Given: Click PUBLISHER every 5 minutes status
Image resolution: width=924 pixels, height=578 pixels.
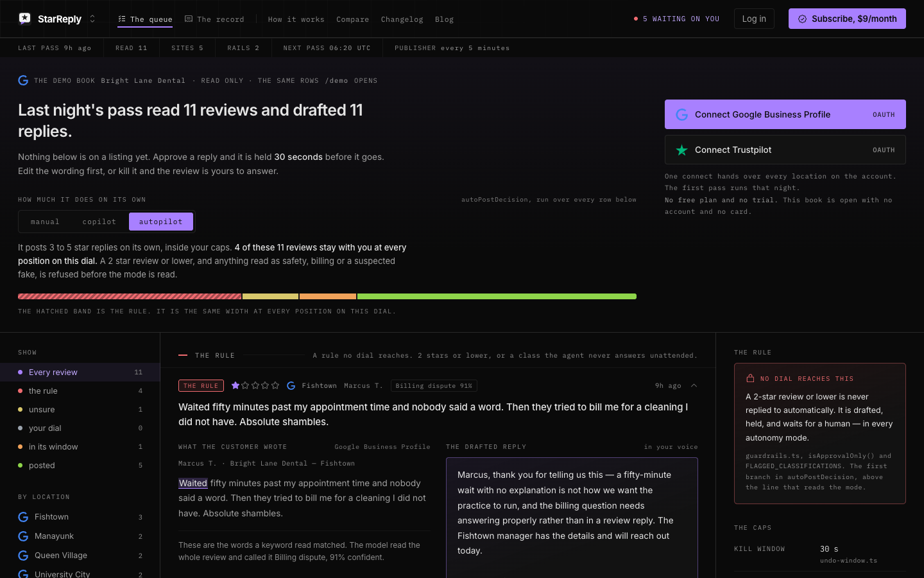Looking at the screenshot, I should tap(452, 48).
